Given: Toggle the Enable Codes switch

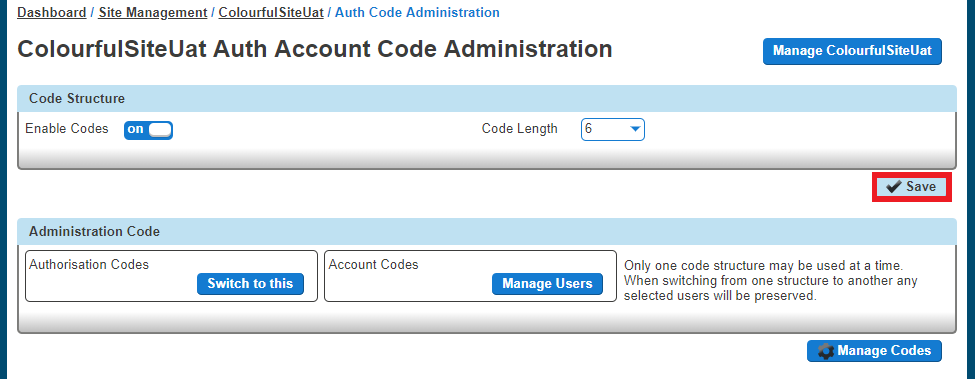Looking at the screenshot, I should [x=148, y=130].
